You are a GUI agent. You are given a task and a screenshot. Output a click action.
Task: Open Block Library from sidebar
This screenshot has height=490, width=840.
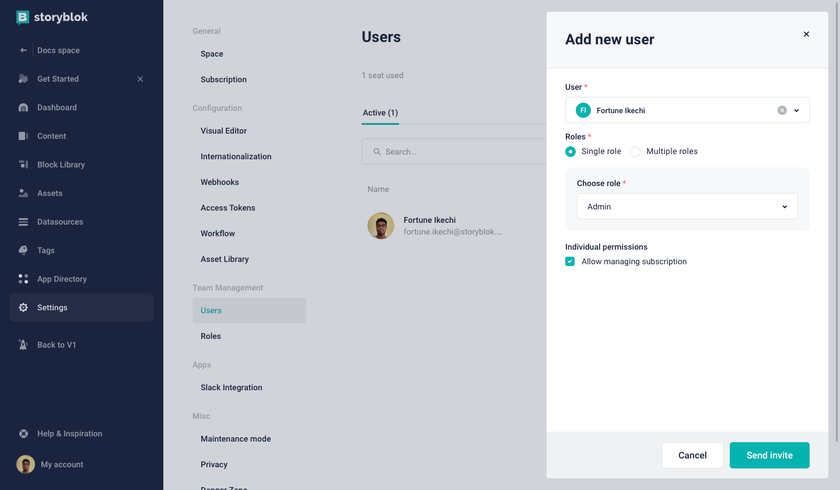[61, 165]
